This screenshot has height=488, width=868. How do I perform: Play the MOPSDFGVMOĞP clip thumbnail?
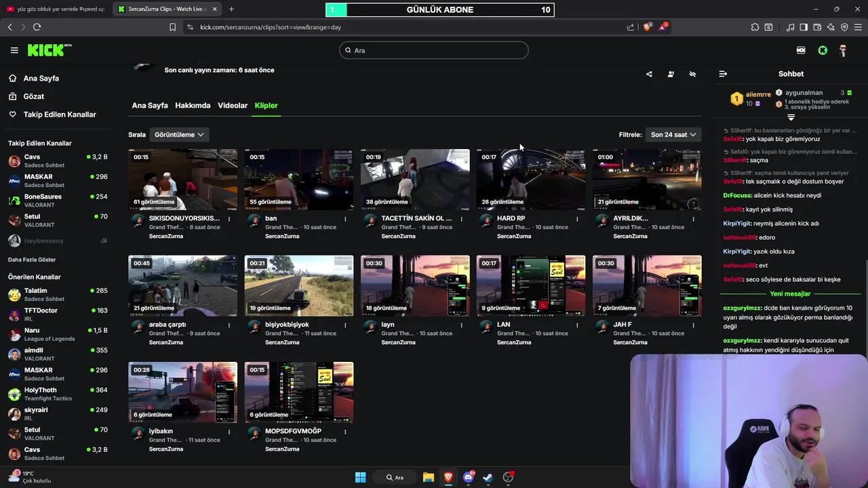[x=299, y=392]
